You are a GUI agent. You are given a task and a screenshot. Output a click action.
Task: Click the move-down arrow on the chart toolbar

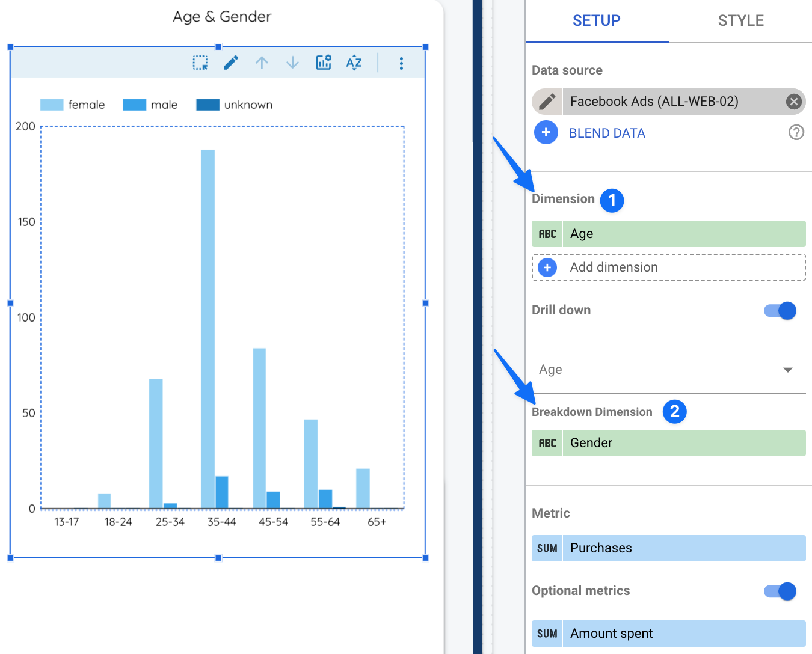[292, 62]
